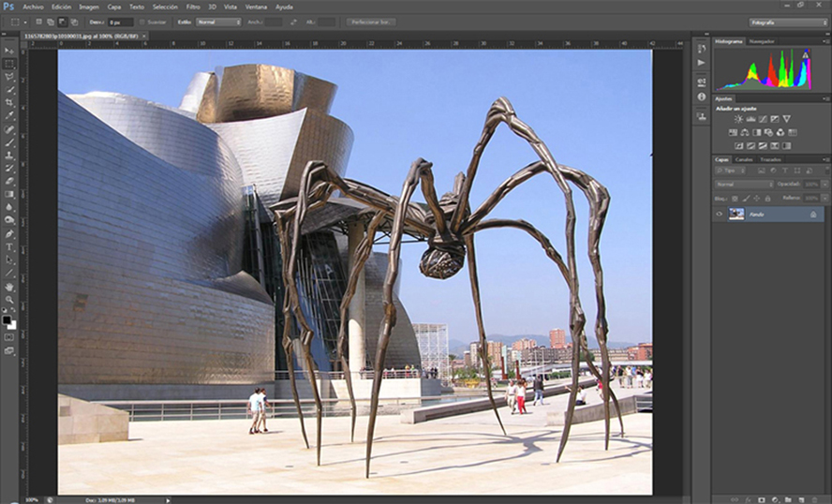Select the Rectangular Marquee tool in toolbox
The image size is (832, 504).
(x=9, y=64)
